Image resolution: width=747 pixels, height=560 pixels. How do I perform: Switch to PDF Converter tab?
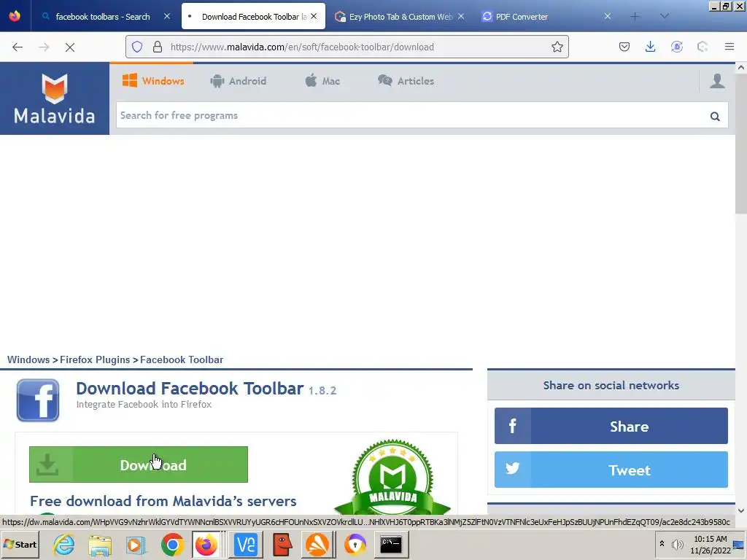546,17
